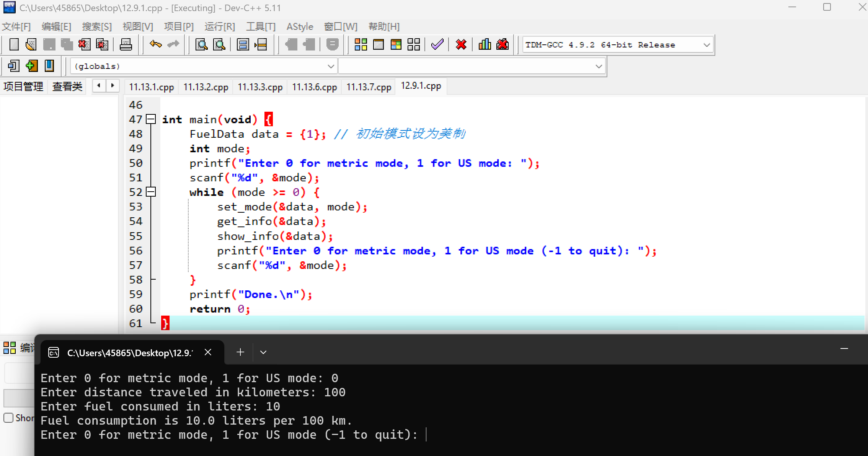Click the Compile icon with colored squares
Screen dimensions: 868x456
pos(361,45)
